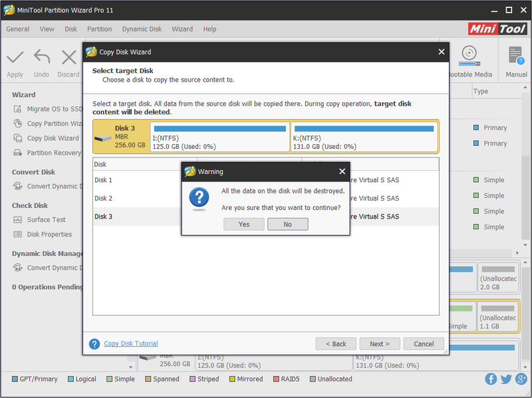Screen dimensions: 532x398
Task: Open the Dynamic Disk menu
Action: (x=142, y=29)
